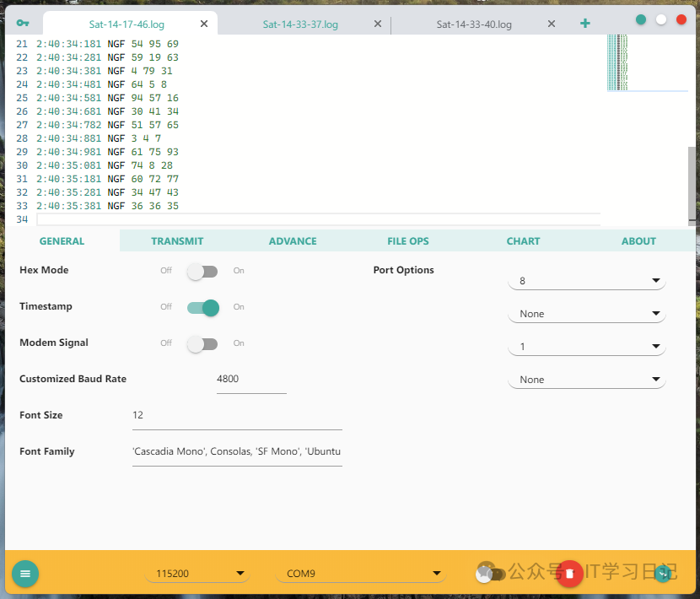Open the data bits dropdown showing 8
This screenshot has width=700, height=599.
pyautogui.click(x=587, y=280)
